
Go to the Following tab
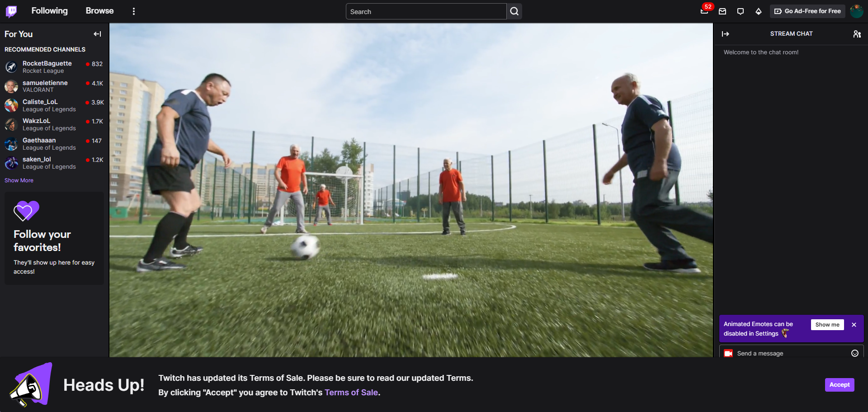(x=50, y=11)
